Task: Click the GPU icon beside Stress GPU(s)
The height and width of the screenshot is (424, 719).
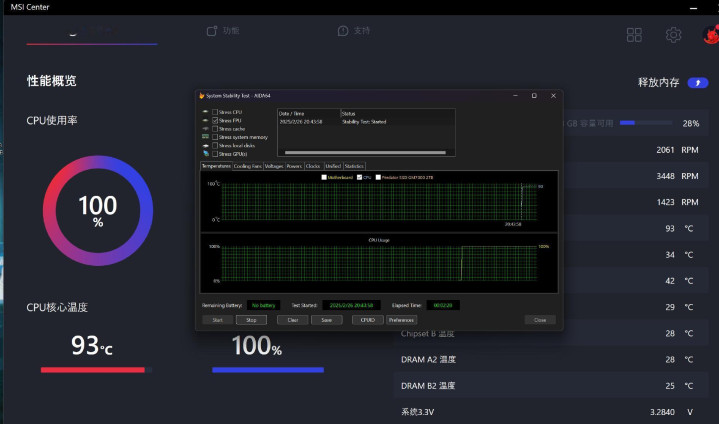Action: 206,154
